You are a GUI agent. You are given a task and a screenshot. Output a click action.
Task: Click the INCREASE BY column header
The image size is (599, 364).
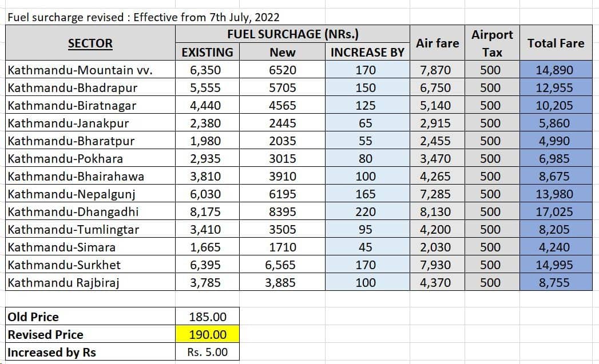(x=367, y=52)
